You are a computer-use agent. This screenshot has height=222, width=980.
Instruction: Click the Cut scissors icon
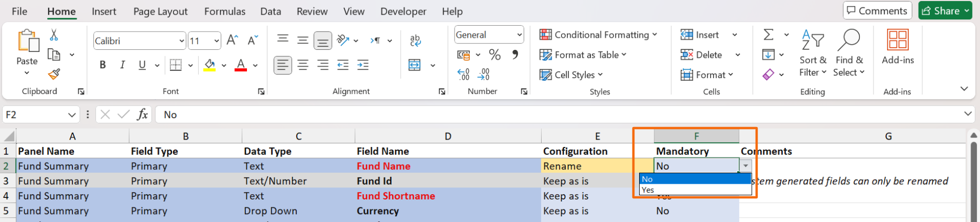coord(53,35)
